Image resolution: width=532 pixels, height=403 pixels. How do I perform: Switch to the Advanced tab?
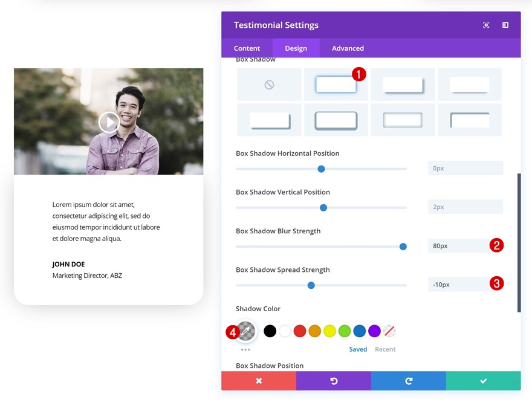348,48
